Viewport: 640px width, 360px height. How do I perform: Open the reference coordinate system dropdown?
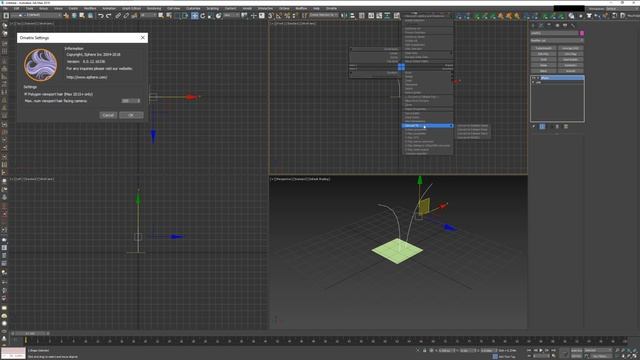tap(231, 16)
